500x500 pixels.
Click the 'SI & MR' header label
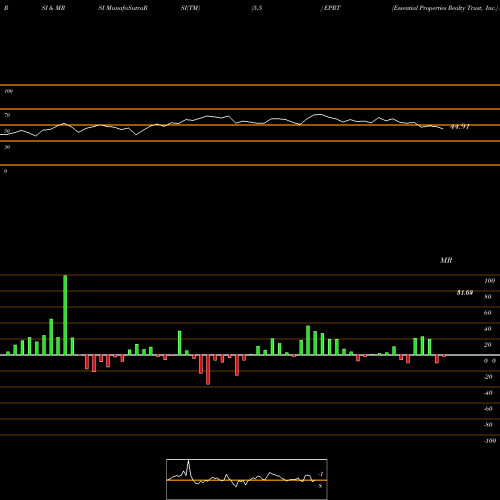click(53, 8)
